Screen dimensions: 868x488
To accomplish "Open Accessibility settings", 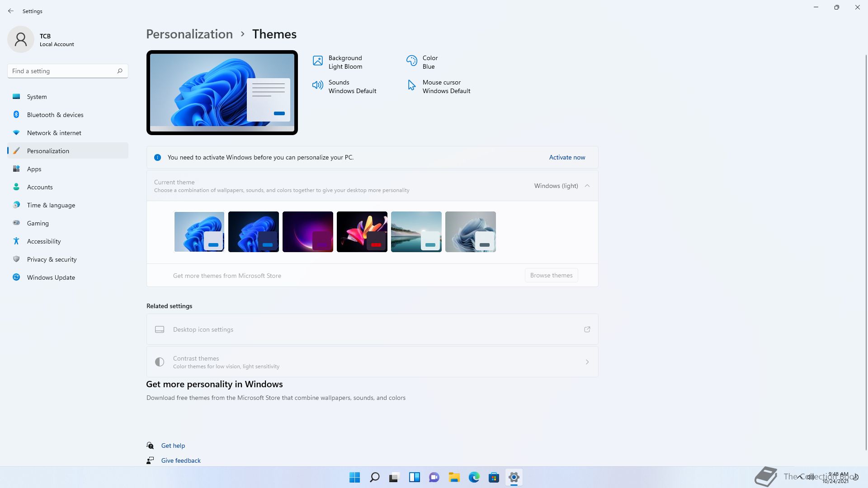I will point(68,241).
